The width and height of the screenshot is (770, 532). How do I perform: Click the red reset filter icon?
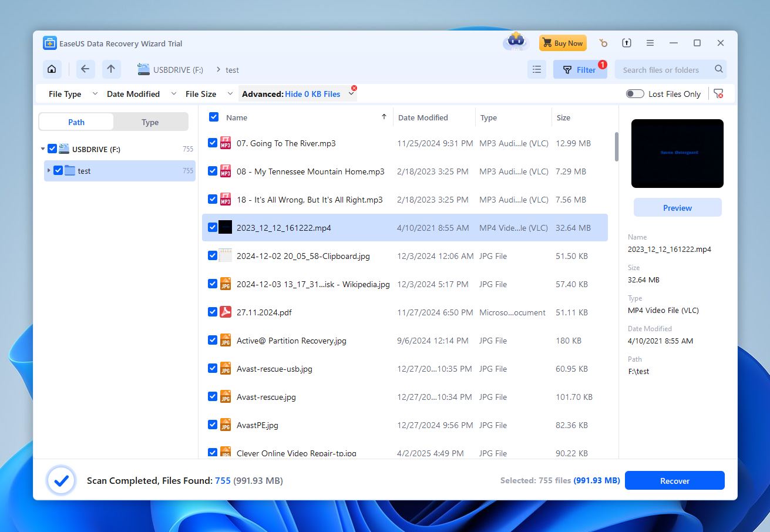[x=719, y=93]
